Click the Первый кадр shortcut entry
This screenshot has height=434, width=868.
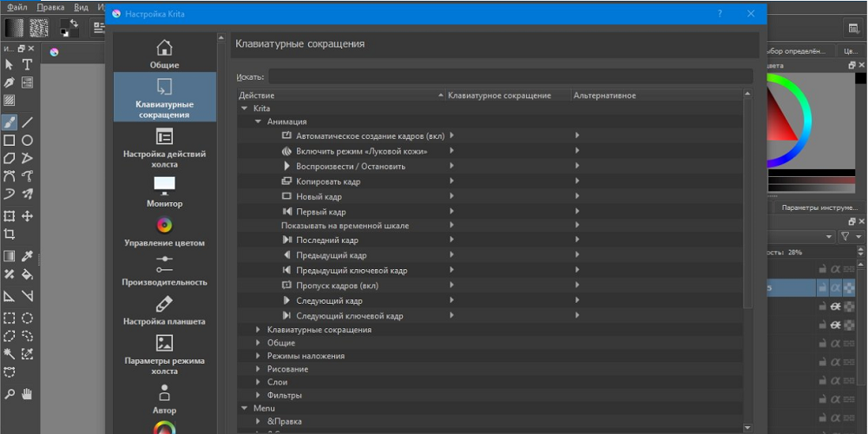[x=320, y=212]
